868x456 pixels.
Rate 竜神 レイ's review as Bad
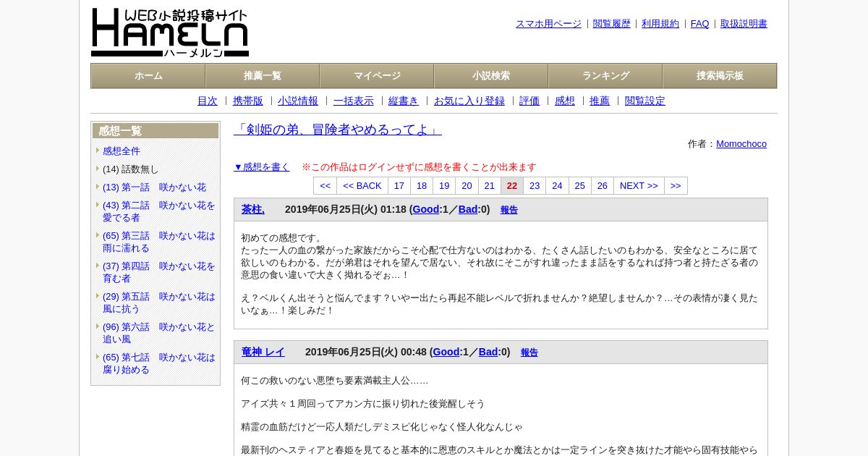coord(488,352)
